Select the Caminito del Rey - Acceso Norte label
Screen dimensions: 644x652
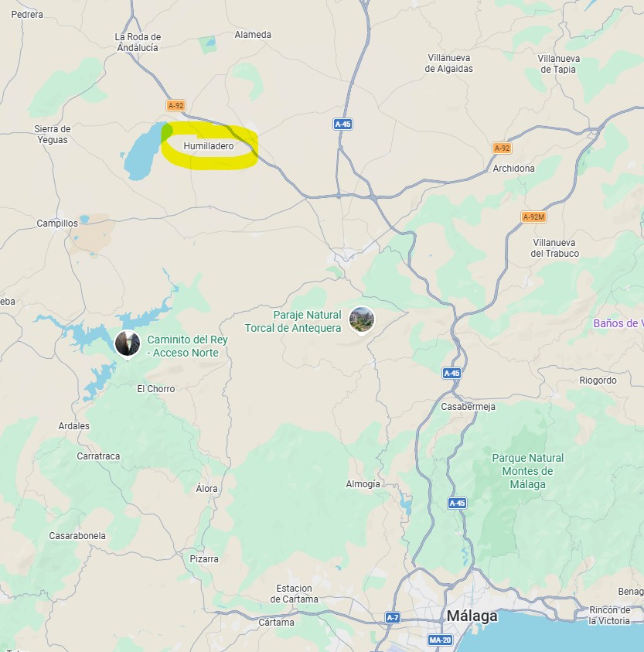(x=187, y=346)
